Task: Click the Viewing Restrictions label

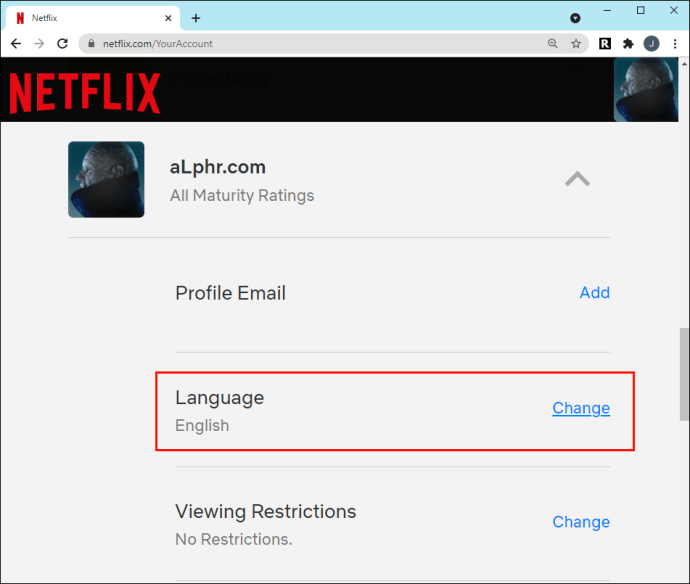Action: click(x=266, y=511)
